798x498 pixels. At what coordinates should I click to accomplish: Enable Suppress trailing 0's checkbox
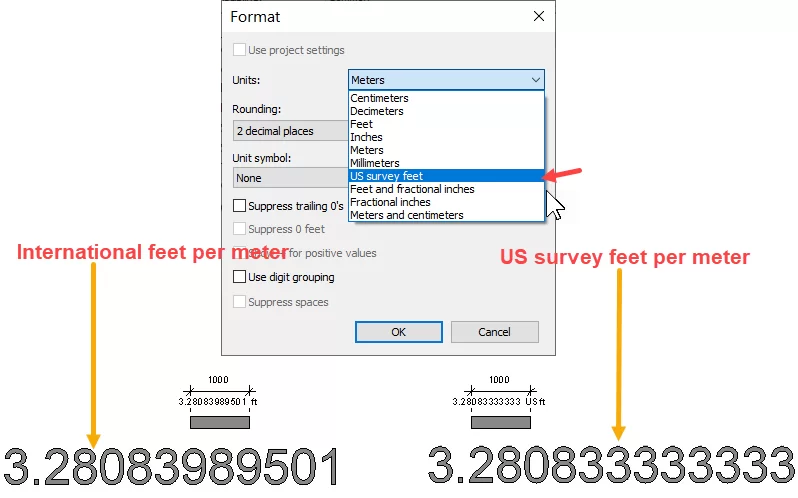pos(239,206)
